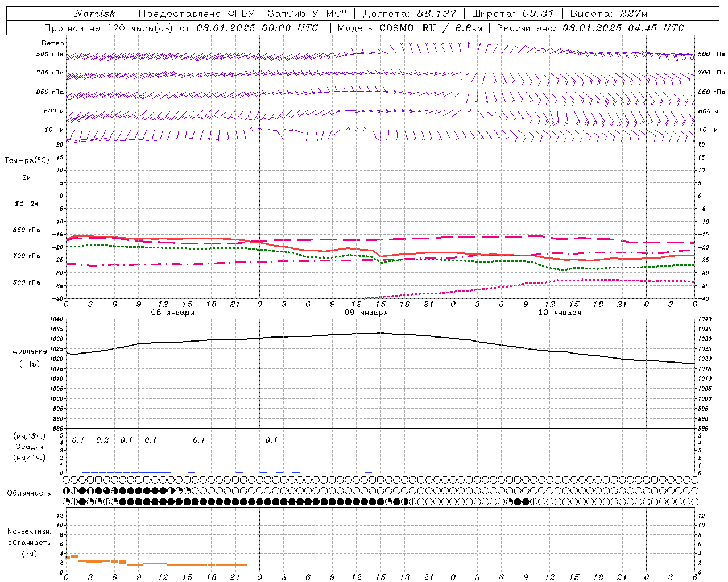Select the 'Модель COSMO-RU / 6.6км' model label
The image size is (728, 582).
click(x=409, y=28)
